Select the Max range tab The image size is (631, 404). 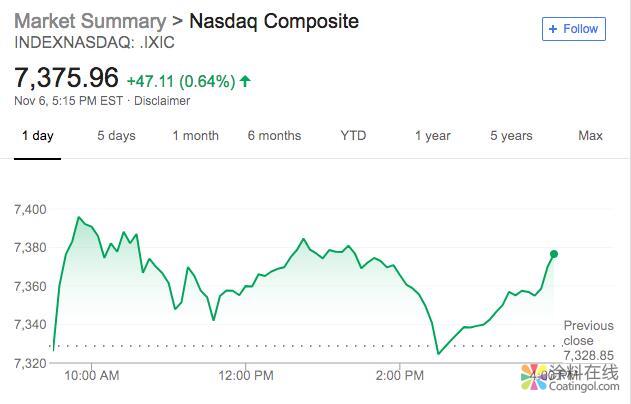click(x=590, y=136)
